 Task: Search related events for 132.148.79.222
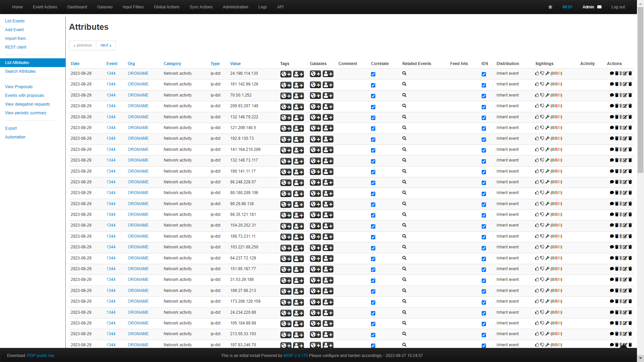tap(404, 117)
